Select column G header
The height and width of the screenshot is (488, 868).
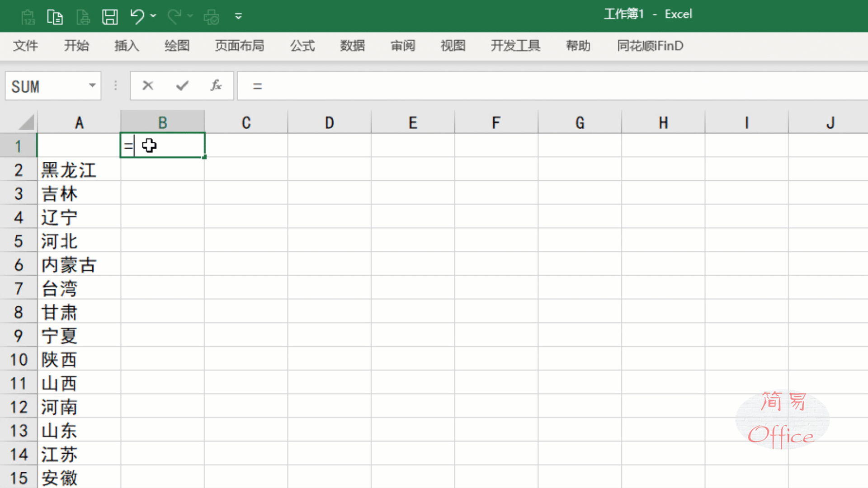pyautogui.click(x=580, y=122)
